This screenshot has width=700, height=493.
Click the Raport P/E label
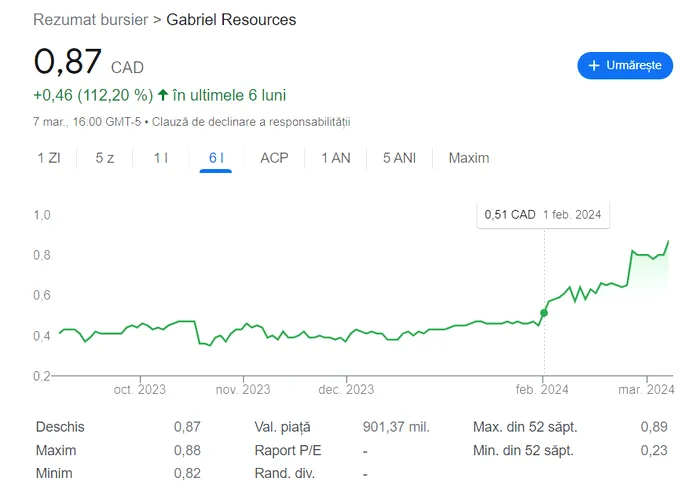288,451
